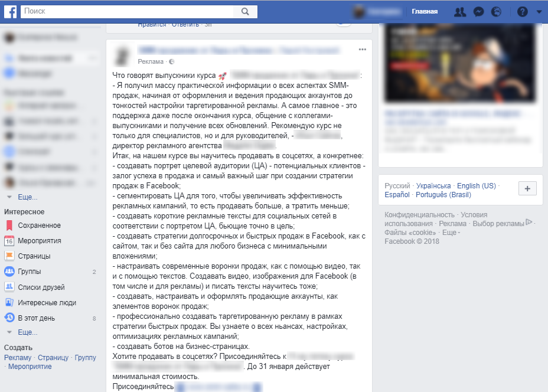Click the plus button to add language
The width and height of the screenshot is (548, 392).
pyautogui.click(x=527, y=189)
